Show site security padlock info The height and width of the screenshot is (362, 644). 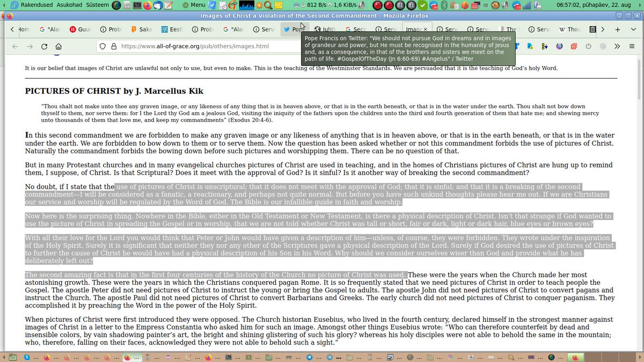113,46
